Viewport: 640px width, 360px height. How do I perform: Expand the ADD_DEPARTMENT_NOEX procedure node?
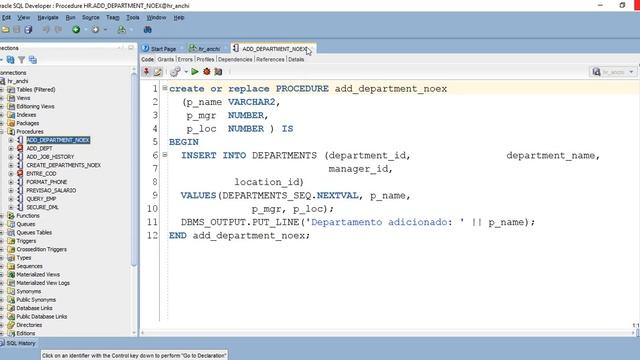click(11, 140)
